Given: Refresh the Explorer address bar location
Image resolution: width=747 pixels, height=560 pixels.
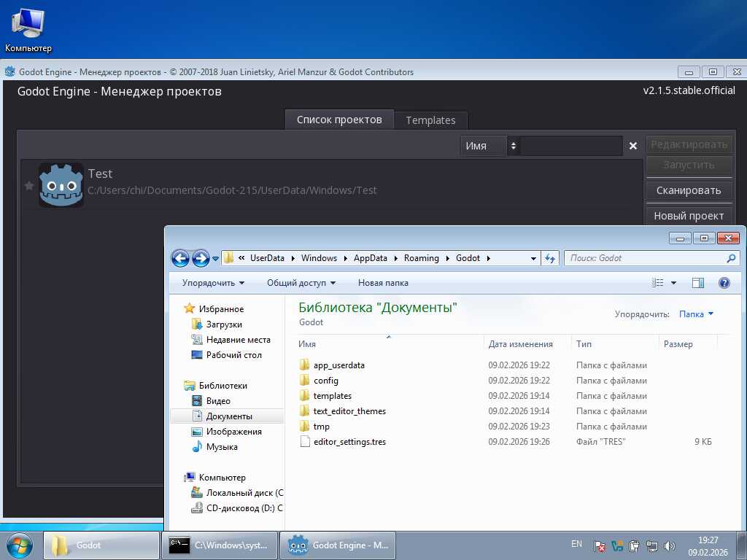Looking at the screenshot, I should tap(550, 258).
